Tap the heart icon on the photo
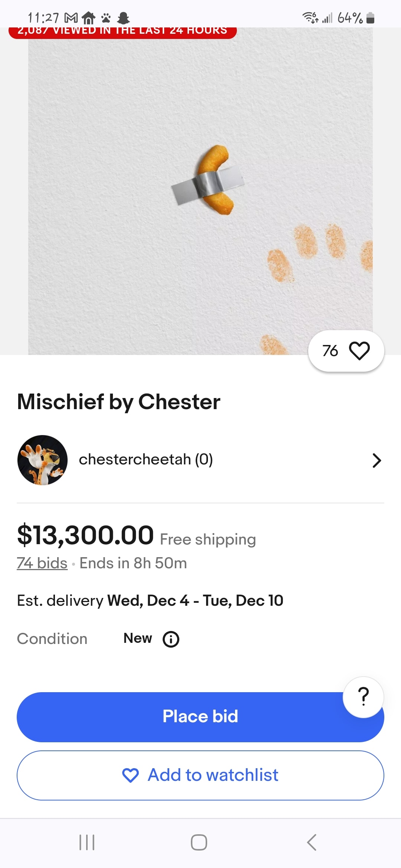Viewport: 401px width, 868px height. (359, 351)
